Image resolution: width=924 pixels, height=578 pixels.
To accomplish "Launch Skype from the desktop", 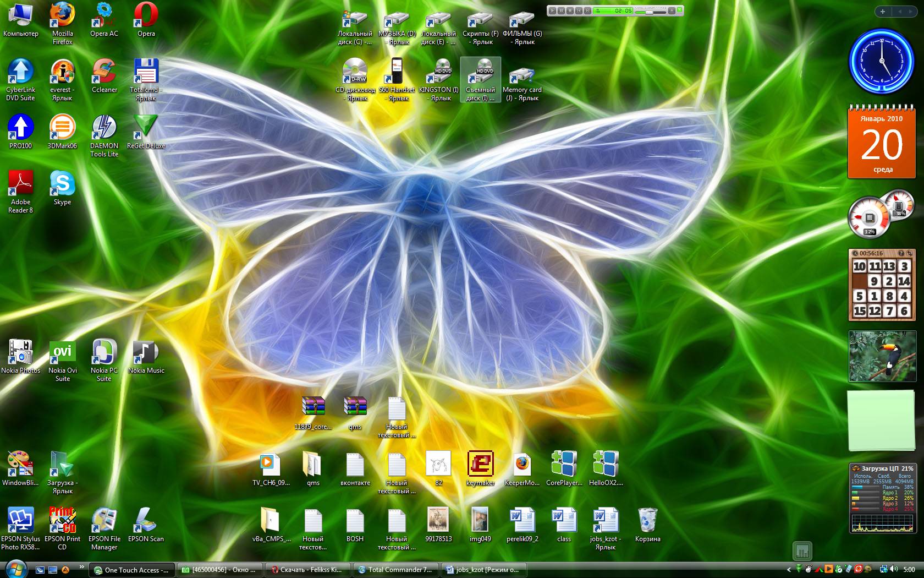I will [62, 184].
